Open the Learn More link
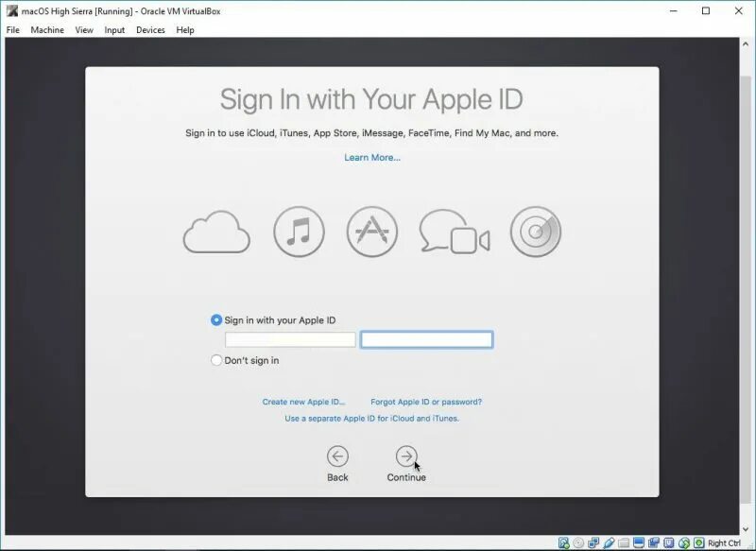756x551 pixels. point(372,158)
